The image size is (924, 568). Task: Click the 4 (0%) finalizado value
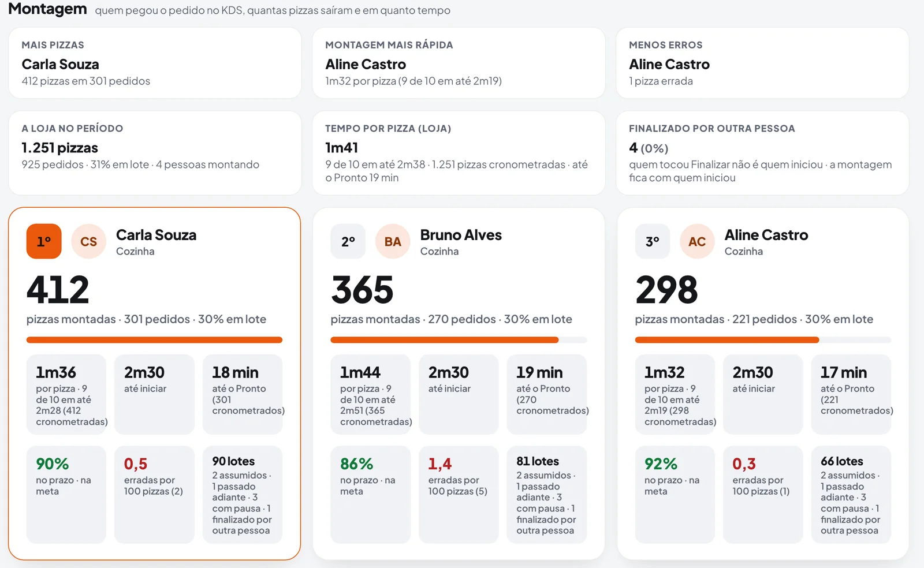649,148
